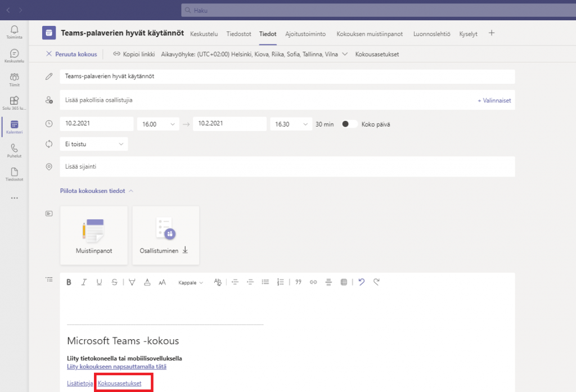Click Liity kokoukseen napsauttamalla tätä link

click(x=116, y=367)
